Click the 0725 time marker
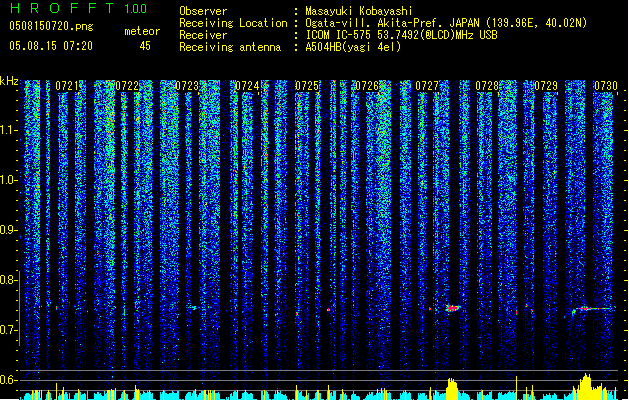 coord(307,86)
